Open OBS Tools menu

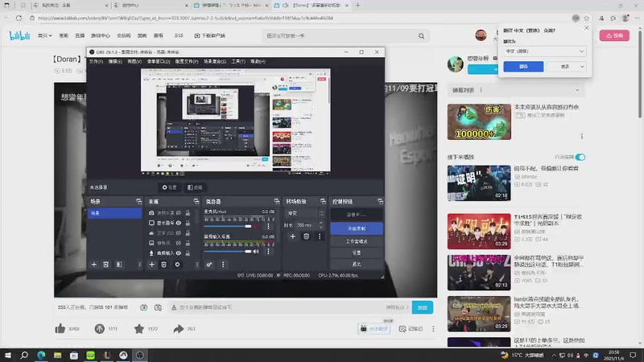[x=238, y=62]
